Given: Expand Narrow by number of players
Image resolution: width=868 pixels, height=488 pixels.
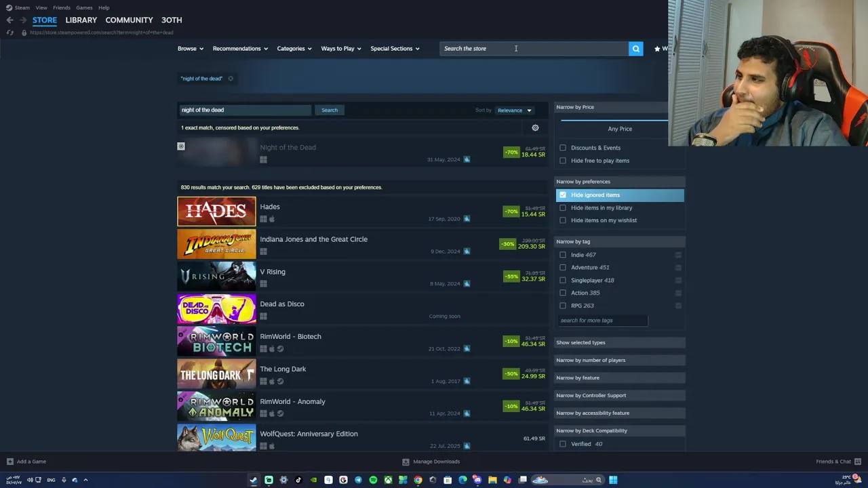Looking at the screenshot, I should (620, 360).
